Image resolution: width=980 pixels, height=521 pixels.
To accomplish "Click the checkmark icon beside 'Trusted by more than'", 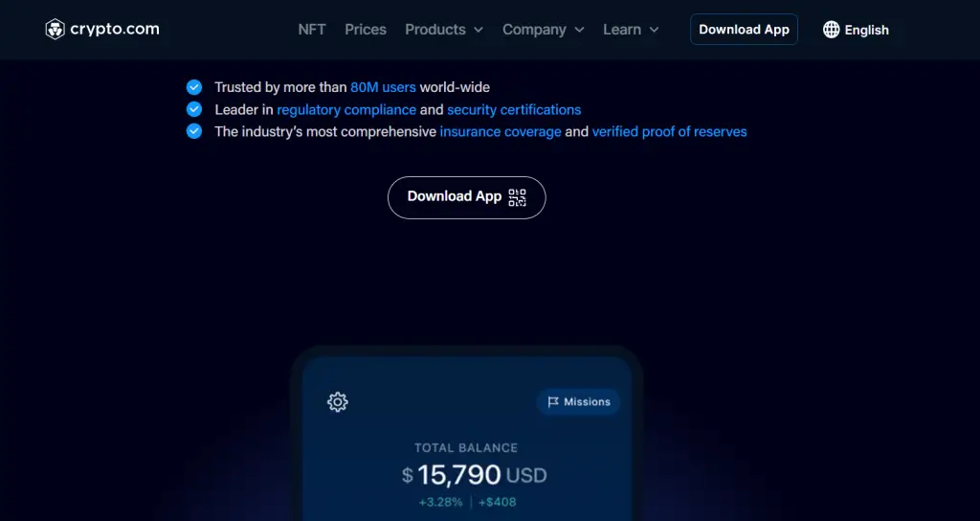I will [194, 87].
